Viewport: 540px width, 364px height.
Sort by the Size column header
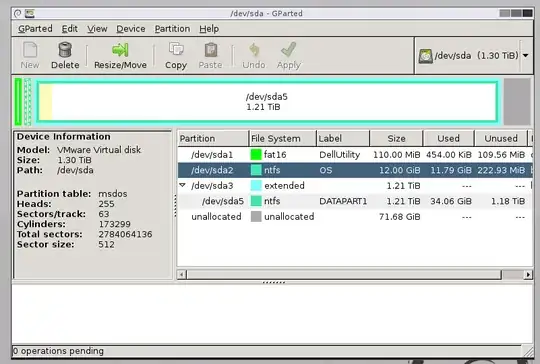(396, 138)
